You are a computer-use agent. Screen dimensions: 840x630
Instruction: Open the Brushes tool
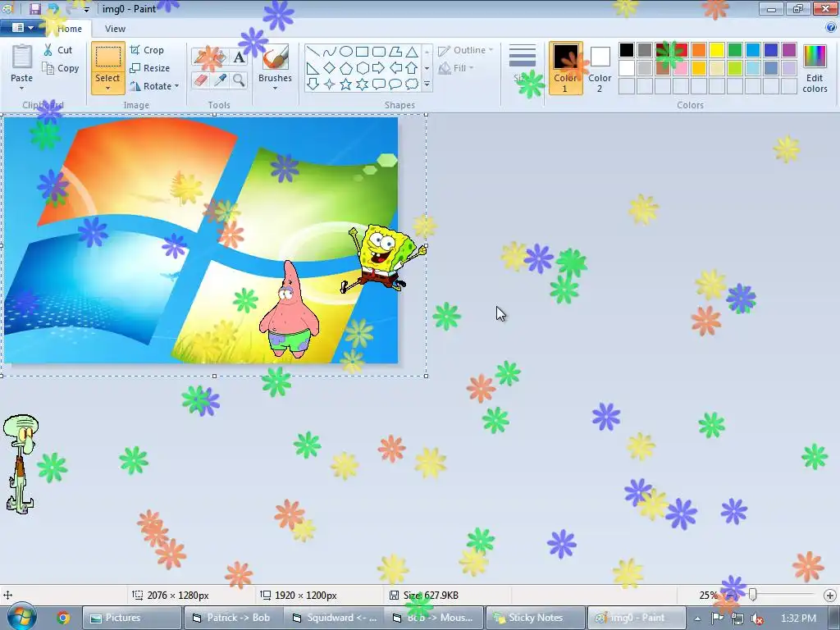[x=276, y=67]
